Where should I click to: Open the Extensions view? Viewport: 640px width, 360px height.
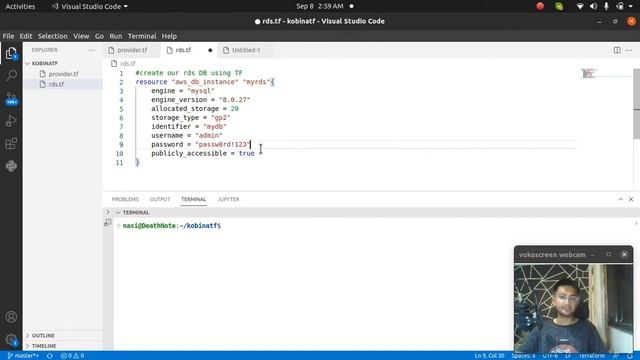click(11, 143)
